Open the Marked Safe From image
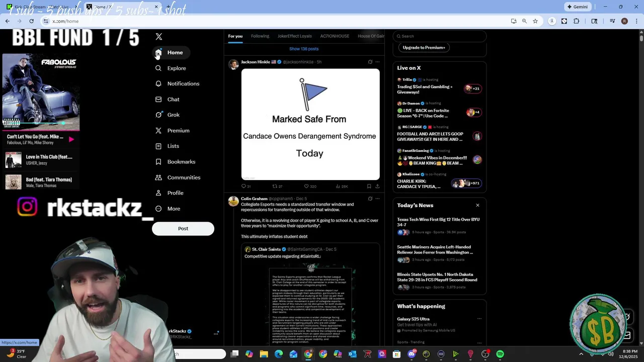Viewport: 644px width, 362px height. 310,124
